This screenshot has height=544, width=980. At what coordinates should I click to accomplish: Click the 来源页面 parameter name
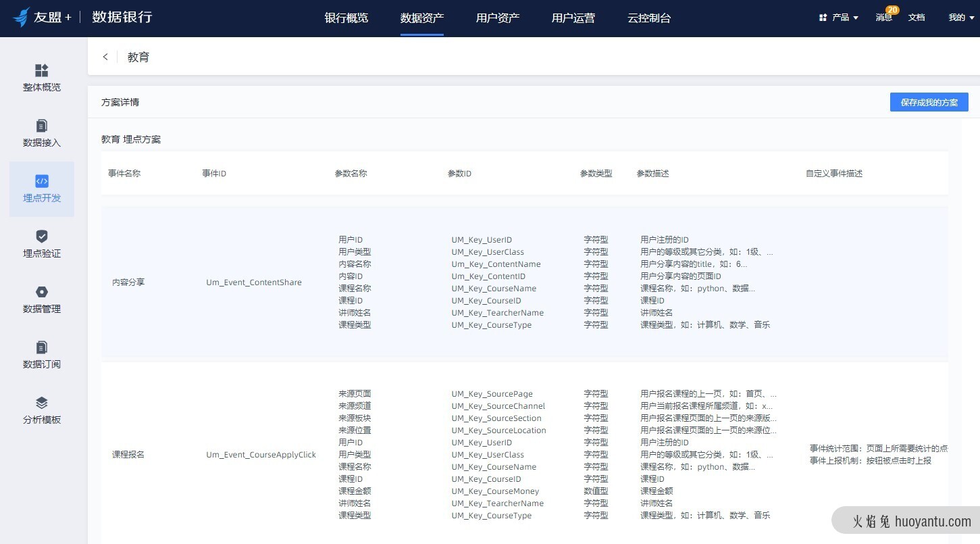point(355,394)
